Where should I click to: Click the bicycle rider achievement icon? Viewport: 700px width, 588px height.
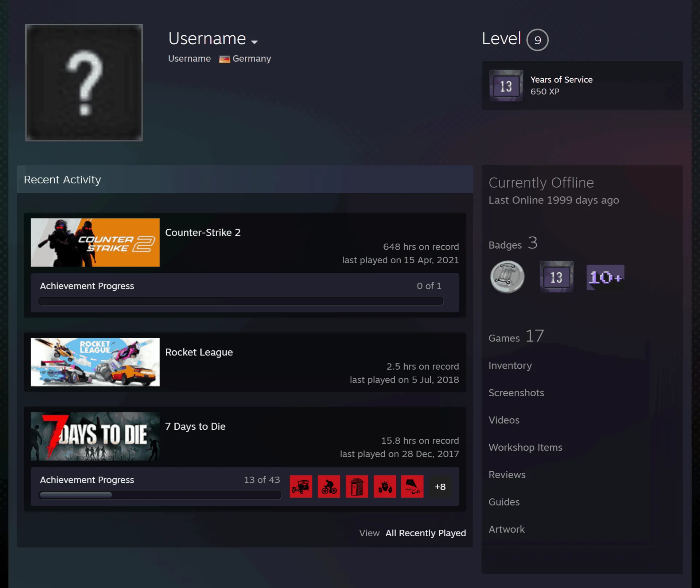tap(329, 487)
